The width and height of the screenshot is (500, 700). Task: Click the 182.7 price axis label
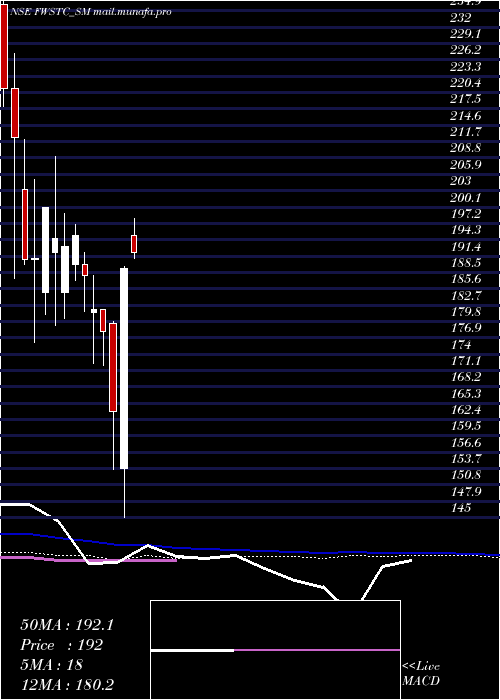[x=465, y=296]
